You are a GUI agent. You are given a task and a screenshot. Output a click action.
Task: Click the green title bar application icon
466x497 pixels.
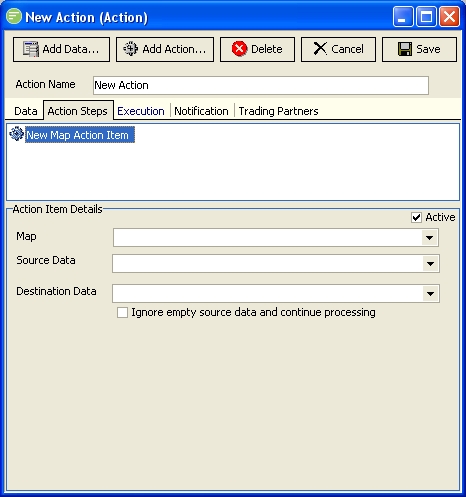[x=14, y=16]
